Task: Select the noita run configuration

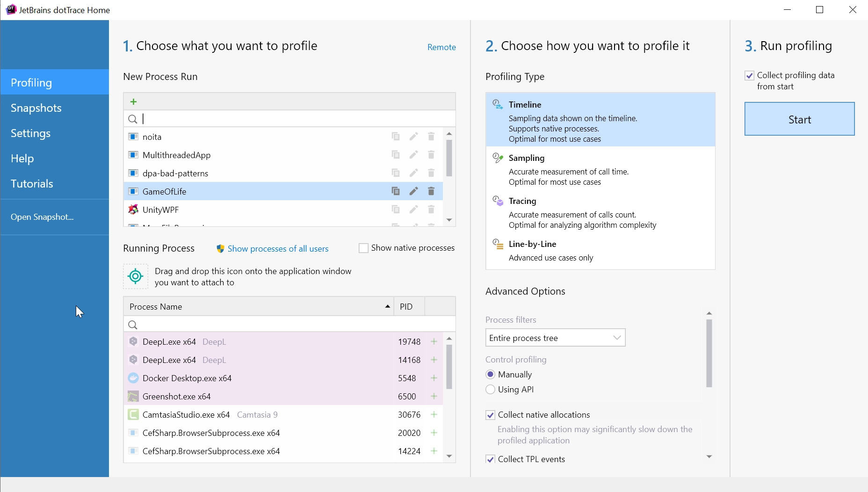Action: 283,137
